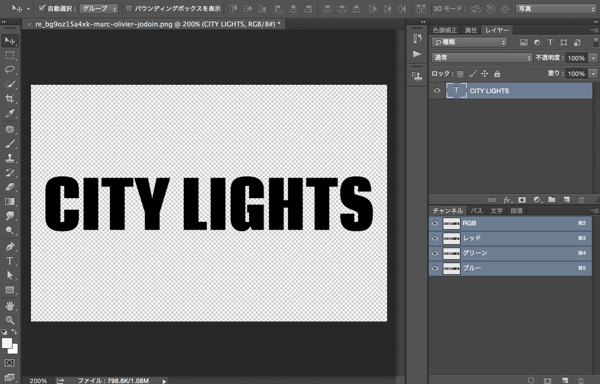Open status bar info arrow
This screenshot has height=384, width=600.
click(164, 381)
